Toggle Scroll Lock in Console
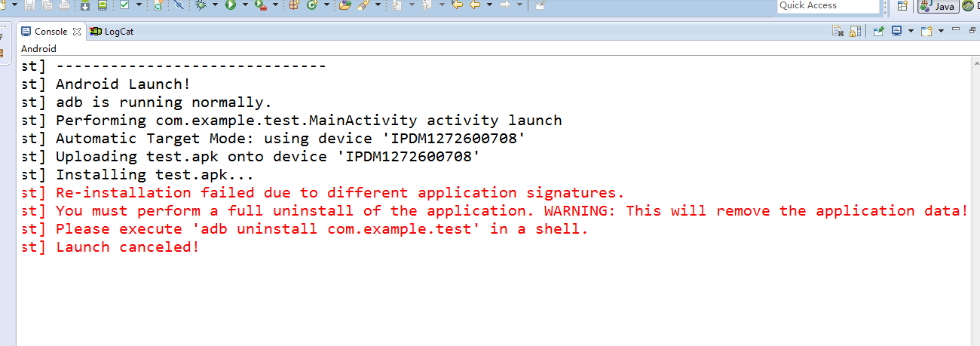The width and height of the screenshot is (980, 346). (855, 31)
